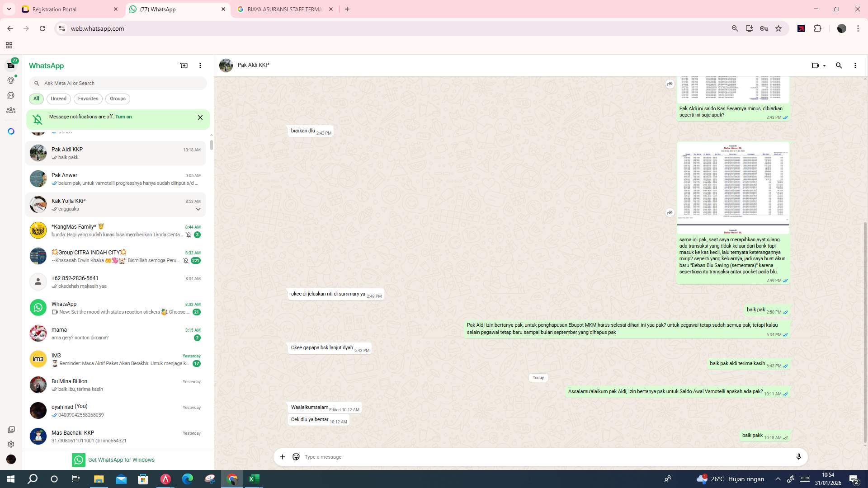The image size is (868, 488).
Task: Switch to the BIAYA ASURANSI browser tab
Action: (x=284, y=9)
